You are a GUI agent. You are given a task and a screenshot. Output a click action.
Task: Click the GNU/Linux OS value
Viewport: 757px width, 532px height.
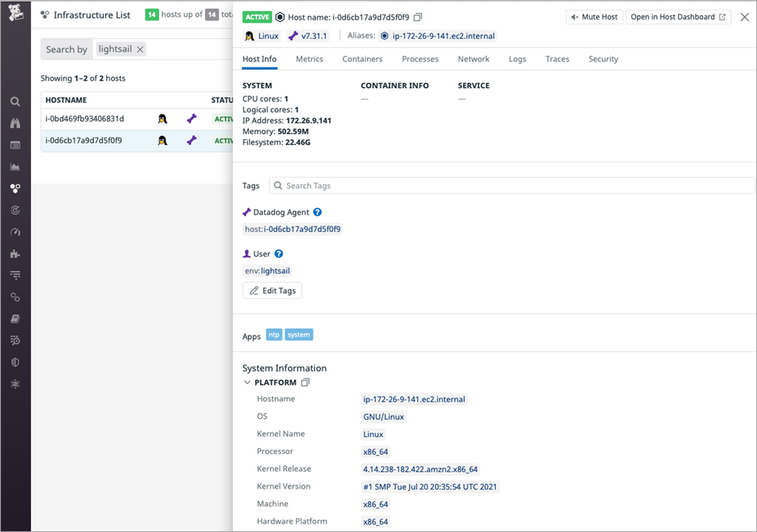click(383, 417)
